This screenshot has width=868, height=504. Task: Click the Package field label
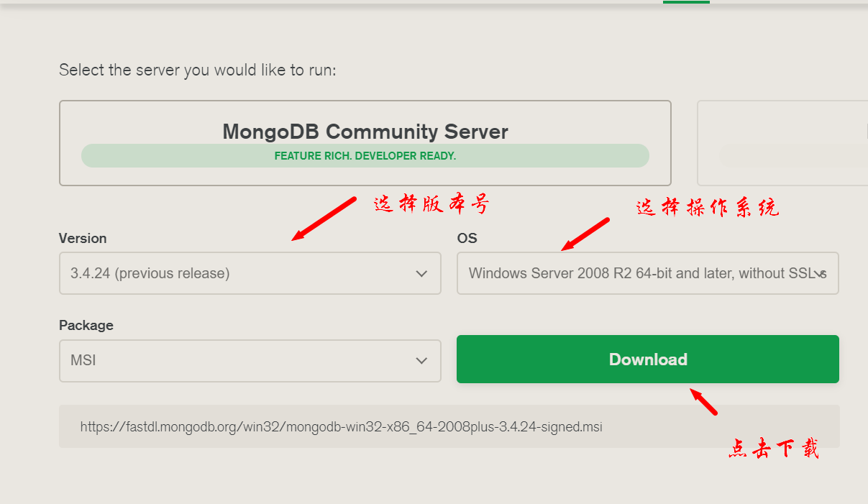click(86, 325)
